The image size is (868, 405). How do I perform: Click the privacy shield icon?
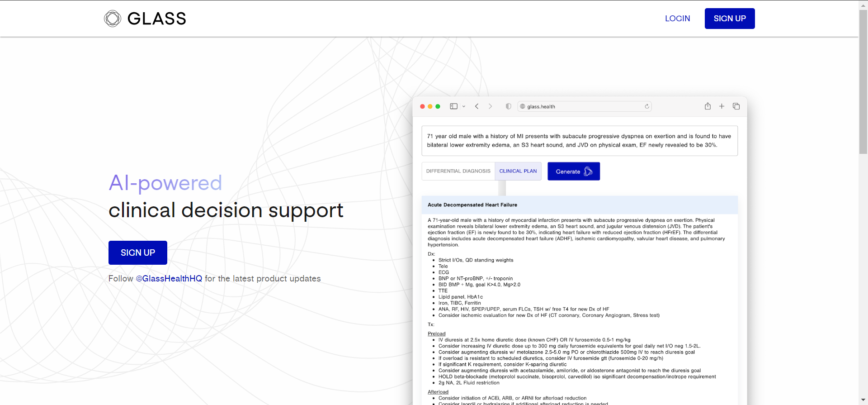(x=509, y=106)
